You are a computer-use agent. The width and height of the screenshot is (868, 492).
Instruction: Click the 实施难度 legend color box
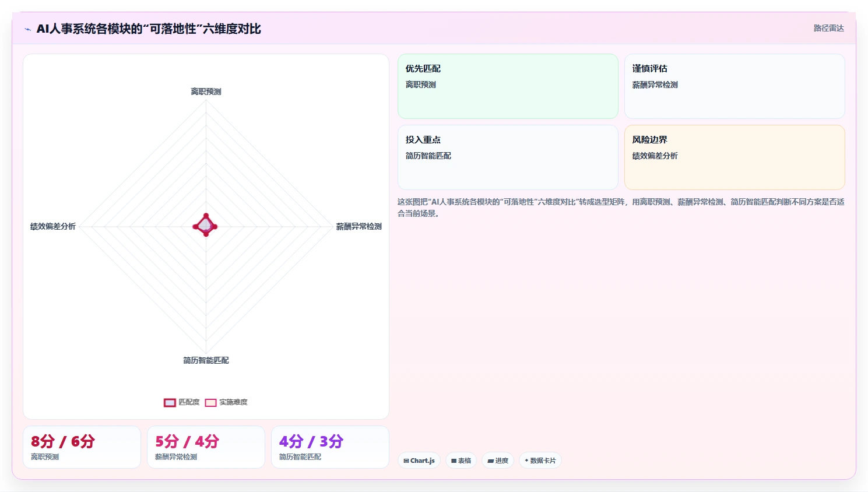(x=210, y=402)
